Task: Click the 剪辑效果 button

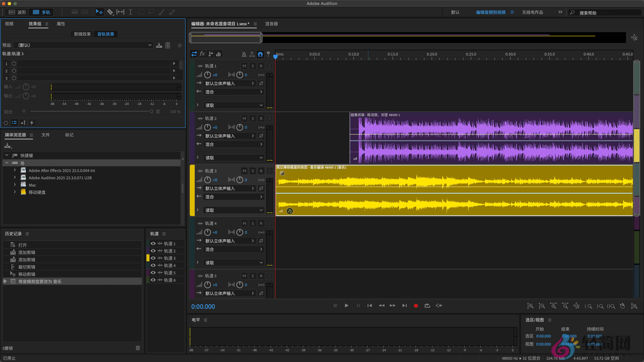Action: (x=82, y=34)
